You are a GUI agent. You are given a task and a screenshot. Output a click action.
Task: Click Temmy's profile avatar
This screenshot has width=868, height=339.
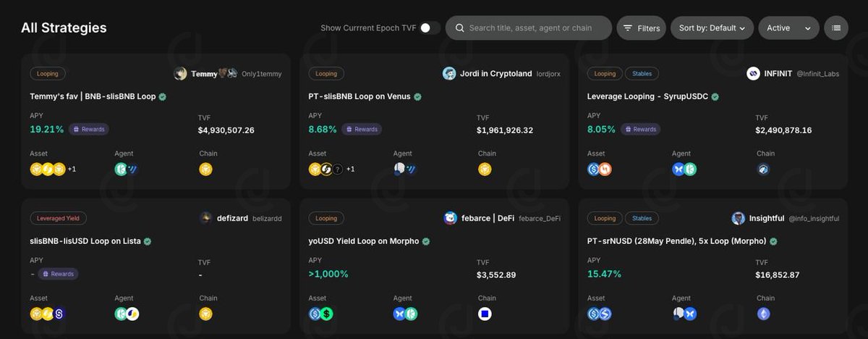(180, 74)
